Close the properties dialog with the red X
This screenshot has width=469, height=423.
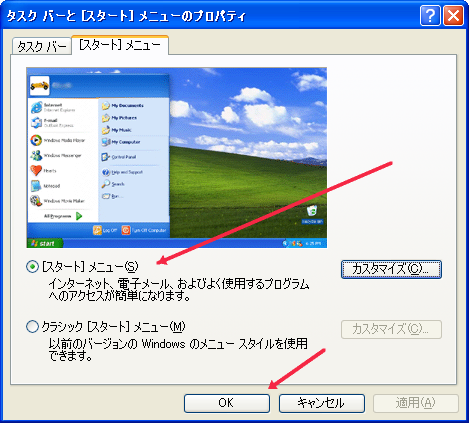point(453,15)
